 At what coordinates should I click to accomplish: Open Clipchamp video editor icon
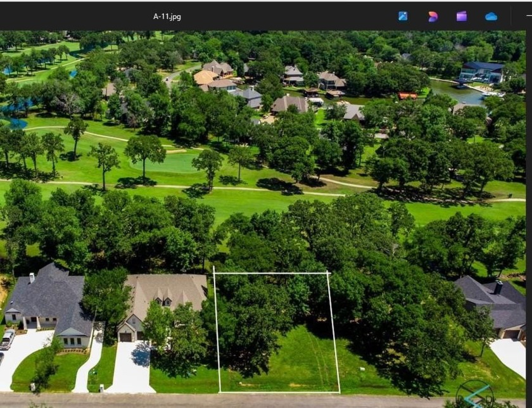pyautogui.click(x=462, y=16)
